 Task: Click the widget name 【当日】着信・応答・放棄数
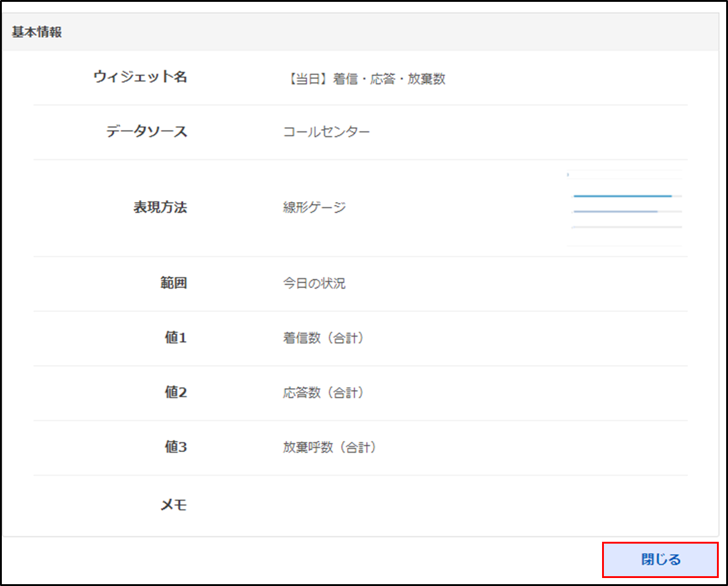[364, 79]
